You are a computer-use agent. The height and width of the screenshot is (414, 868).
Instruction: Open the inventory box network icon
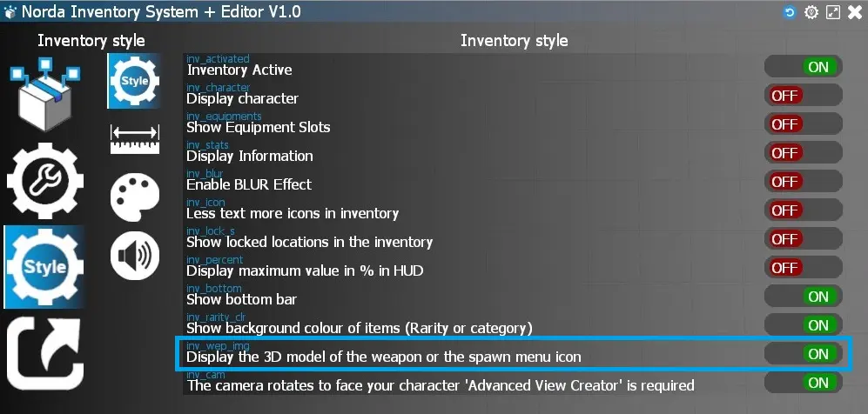pos(45,94)
